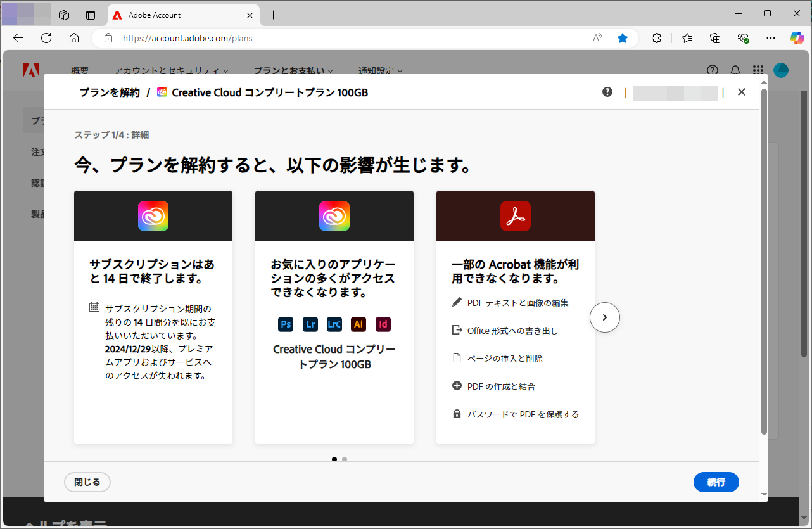Click the Adobe logo in the page header
Screen dimensions: 812x529
click(31, 70)
